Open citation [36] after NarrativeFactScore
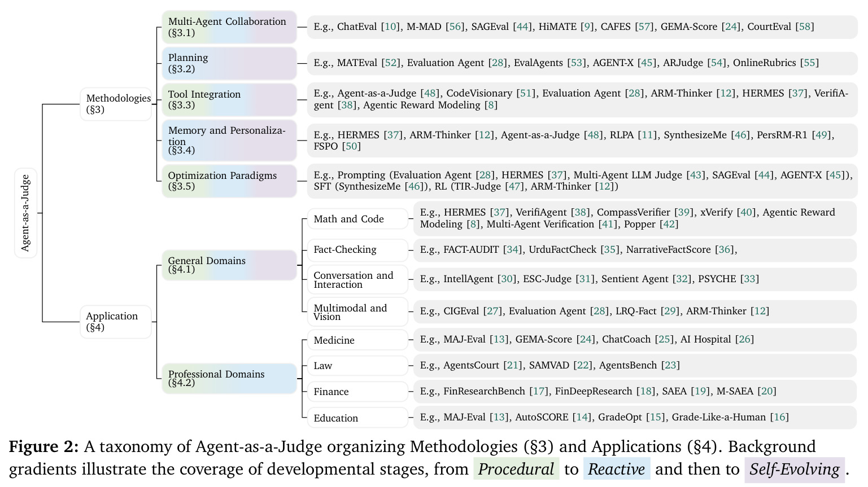868x487 pixels. [724, 249]
